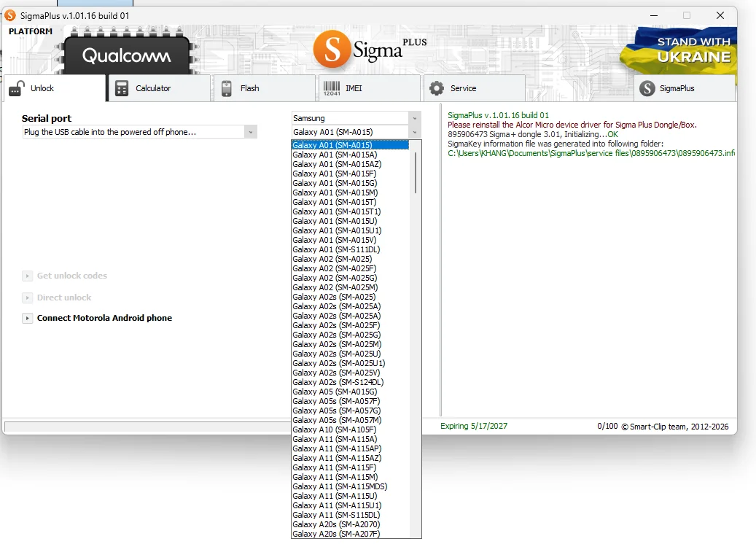This screenshot has height=552, width=756.
Task: Click the Qualcomm platform chip logo
Action: (126, 54)
